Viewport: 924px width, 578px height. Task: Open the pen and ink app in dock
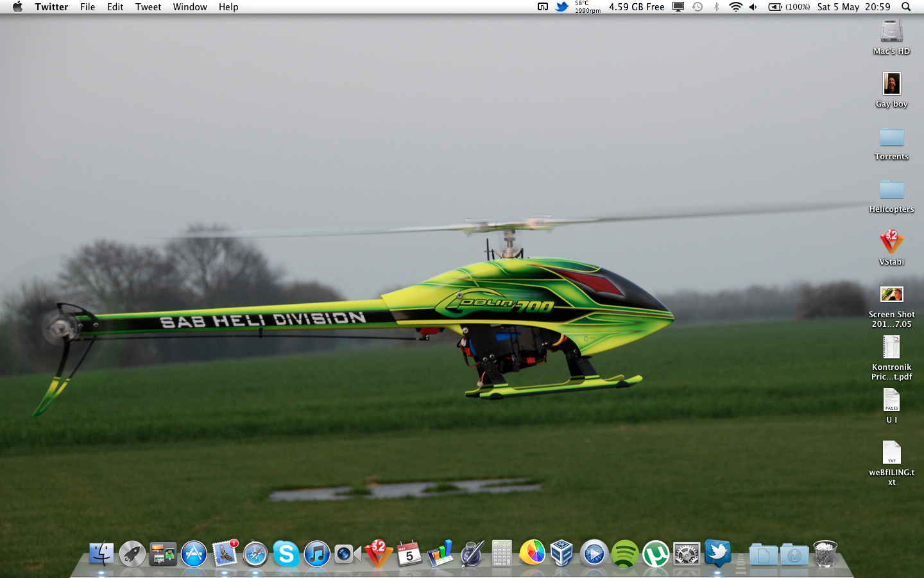point(471,554)
